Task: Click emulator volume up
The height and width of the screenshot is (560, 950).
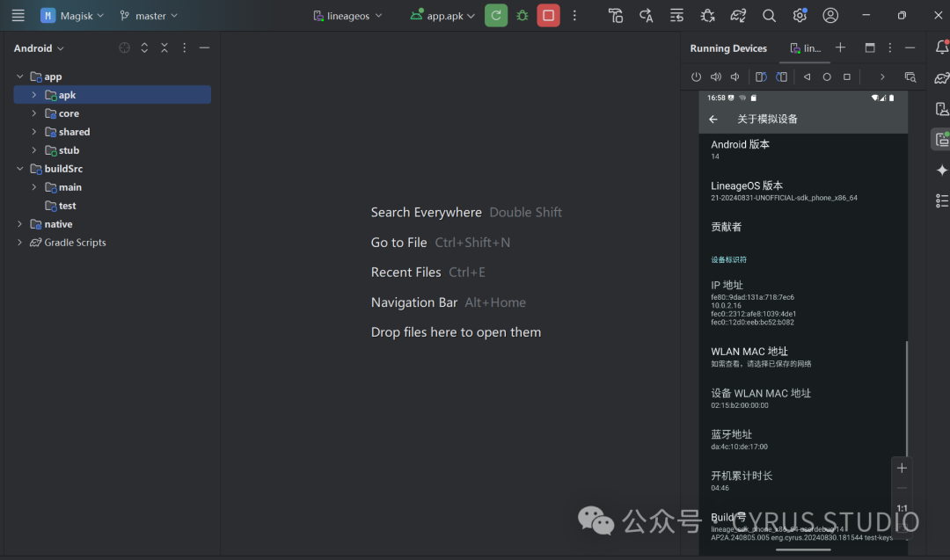Action: 716,76
